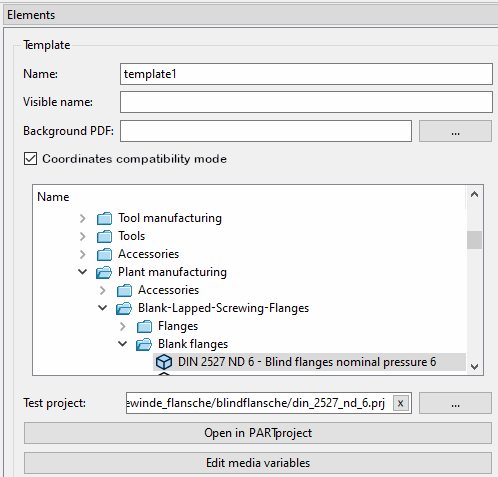The width and height of the screenshot is (498, 477).
Task: Browse for Background PDF file
Action: (x=455, y=131)
